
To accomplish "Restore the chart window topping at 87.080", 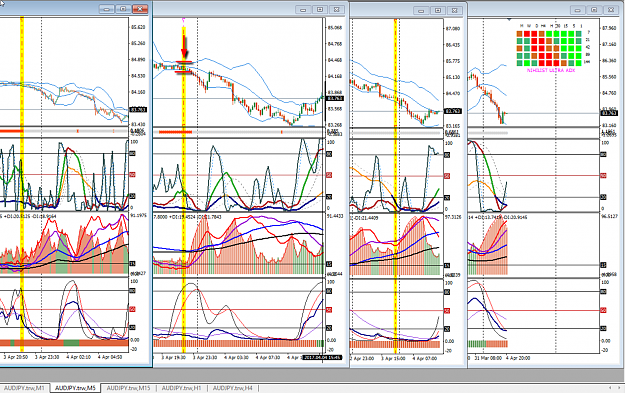I will coord(438,10).
